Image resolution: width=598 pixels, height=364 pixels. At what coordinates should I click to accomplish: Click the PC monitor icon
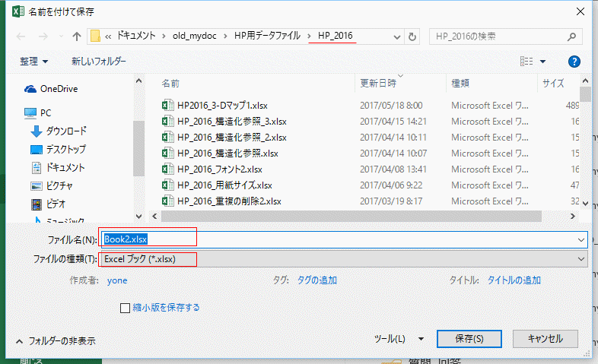(30, 113)
